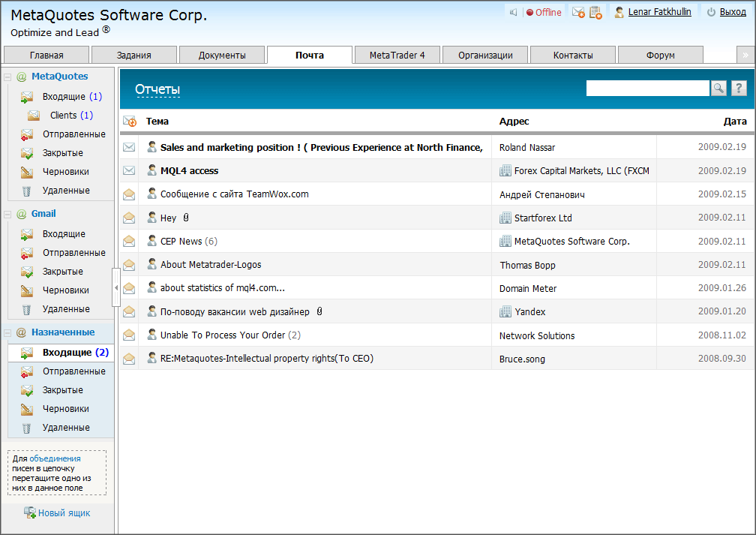Click opened envelope icon for About Metatrader-Logos
756x535 pixels.
(x=129, y=264)
